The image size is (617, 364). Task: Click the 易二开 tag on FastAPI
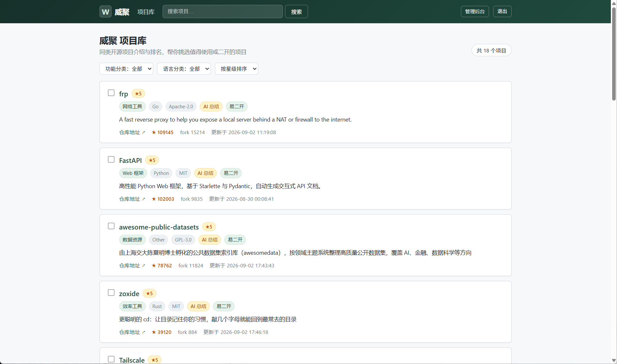[231, 173]
